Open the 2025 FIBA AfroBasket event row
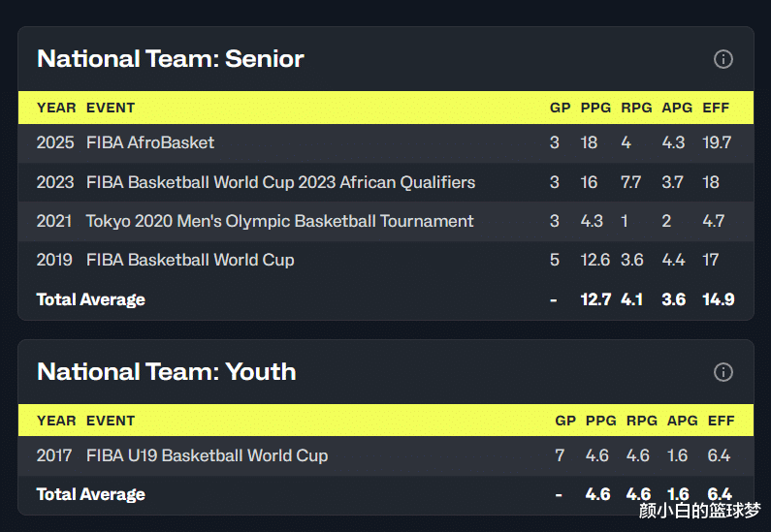This screenshot has height=532, width=771. click(x=386, y=143)
